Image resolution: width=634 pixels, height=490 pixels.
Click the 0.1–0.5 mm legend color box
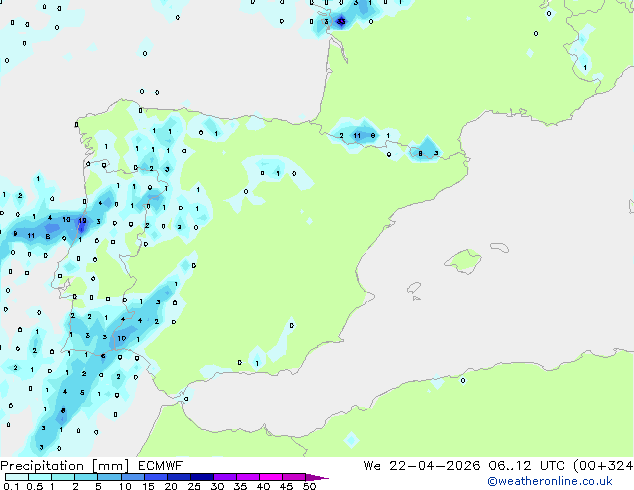point(17,477)
